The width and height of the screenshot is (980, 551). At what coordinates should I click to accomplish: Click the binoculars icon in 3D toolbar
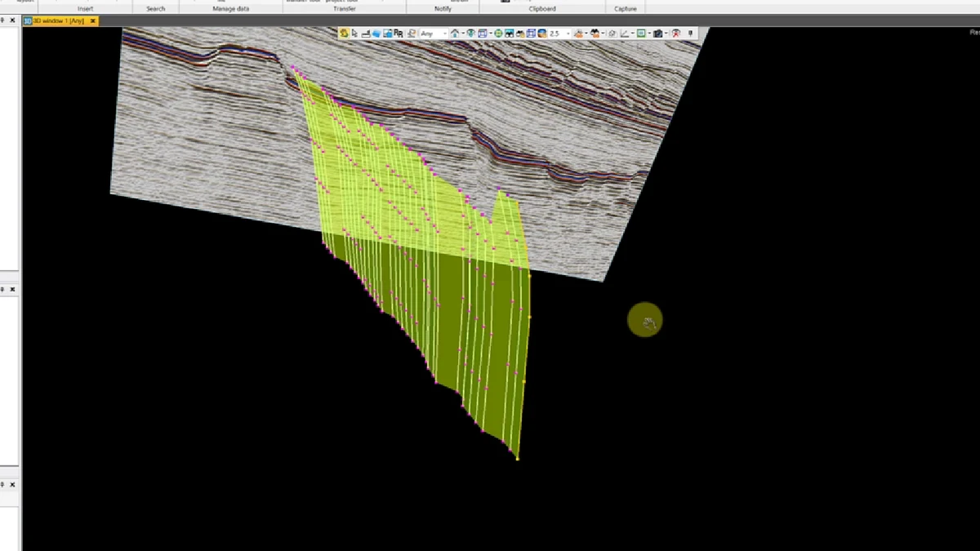coord(510,33)
